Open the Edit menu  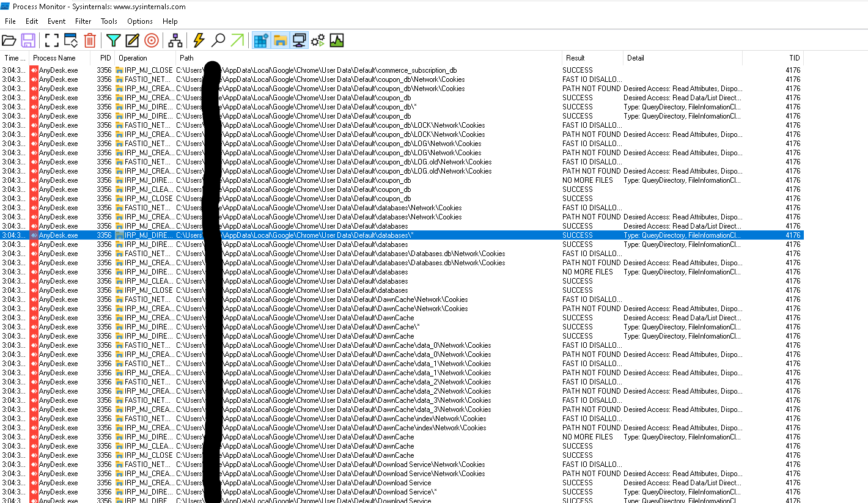coord(32,21)
